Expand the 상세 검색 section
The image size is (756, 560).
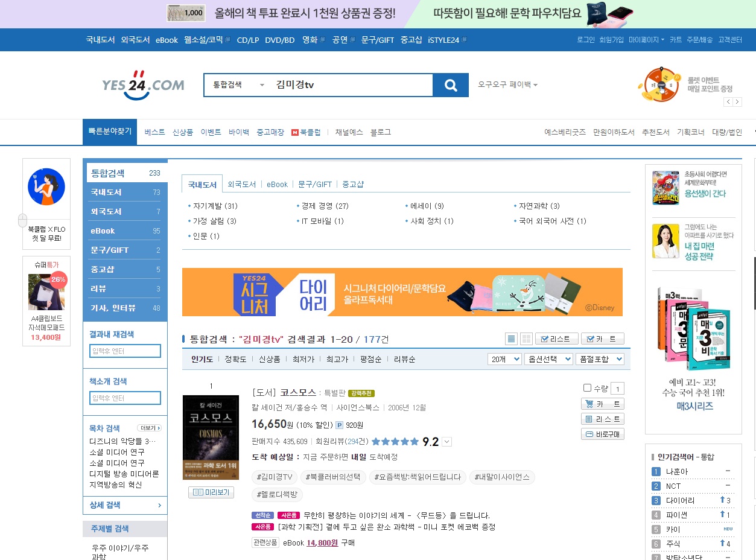coord(125,505)
